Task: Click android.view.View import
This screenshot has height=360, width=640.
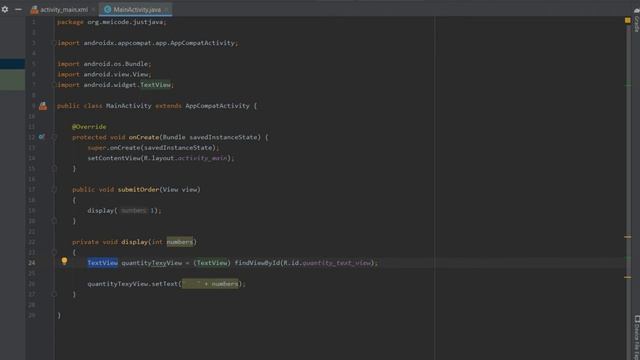Action: coord(116,74)
